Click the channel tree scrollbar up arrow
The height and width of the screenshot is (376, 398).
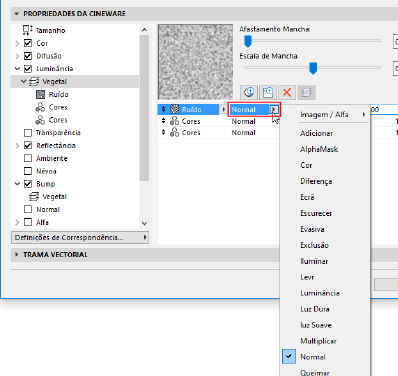coord(144,30)
